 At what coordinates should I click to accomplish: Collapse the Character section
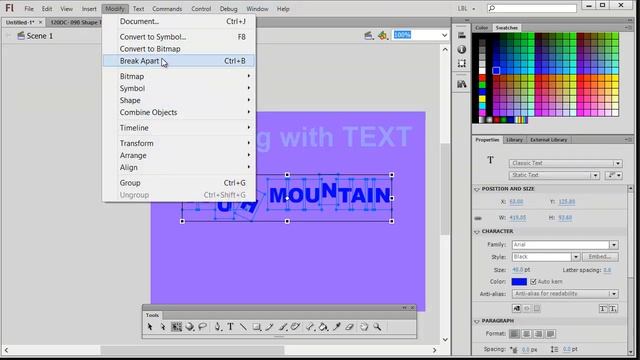tap(477, 232)
